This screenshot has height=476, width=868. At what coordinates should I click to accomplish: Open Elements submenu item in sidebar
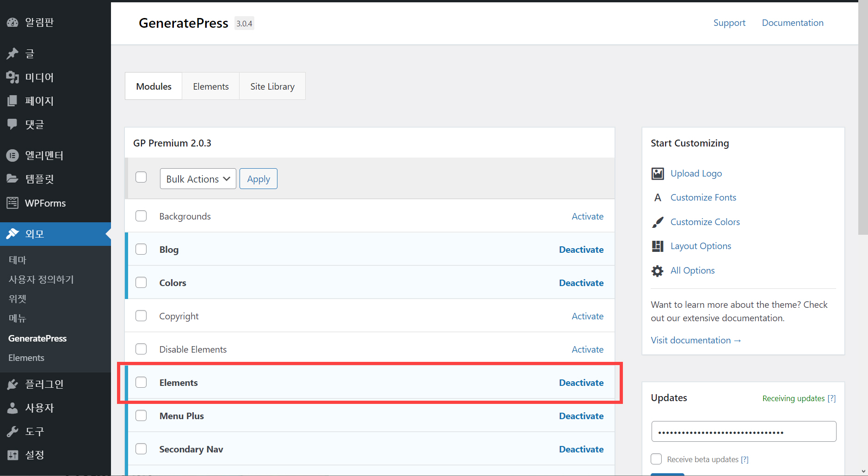(26, 358)
